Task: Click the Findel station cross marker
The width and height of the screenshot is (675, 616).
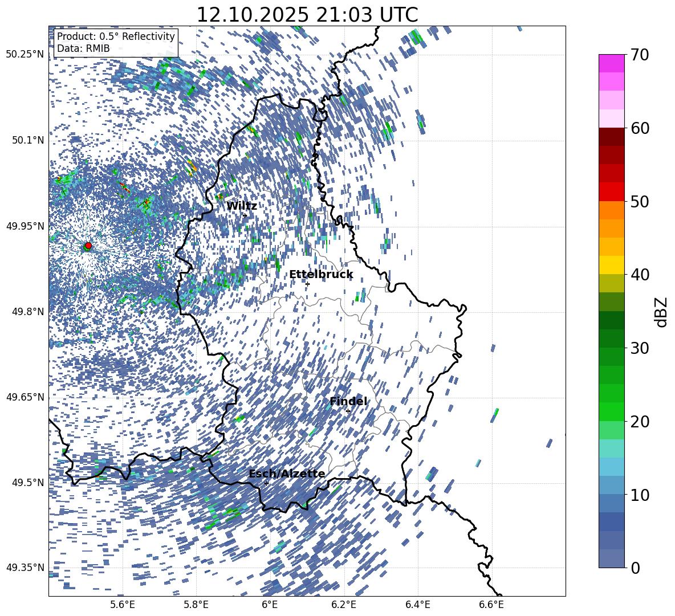Action: [x=348, y=411]
